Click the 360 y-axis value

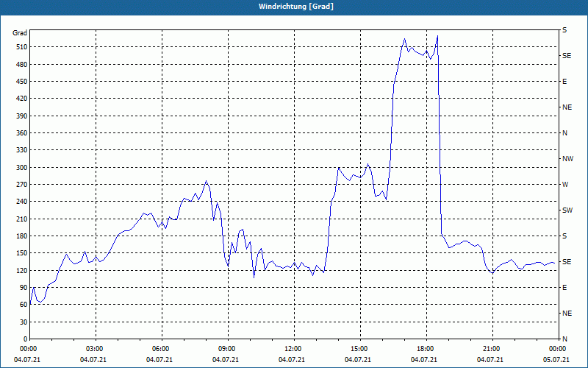click(x=22, y=133)
